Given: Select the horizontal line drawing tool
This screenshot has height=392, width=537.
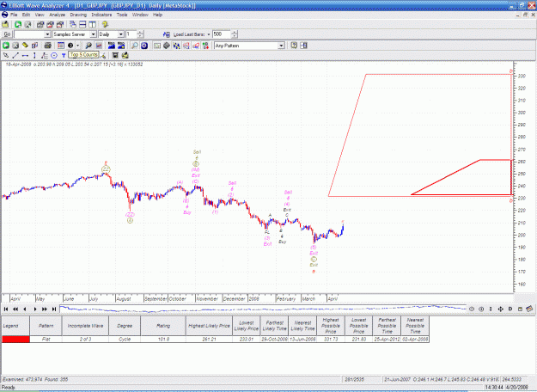Looking at the screenshot, I should tap(25, 55).
